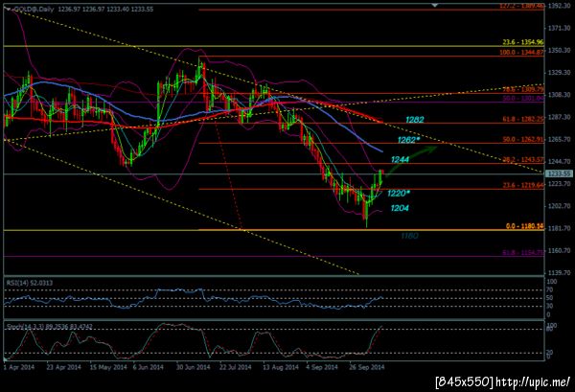Click the 1160.70 price axis value
Image resolution: width=575 pixels, height=392 pixels.
(559, 251)
